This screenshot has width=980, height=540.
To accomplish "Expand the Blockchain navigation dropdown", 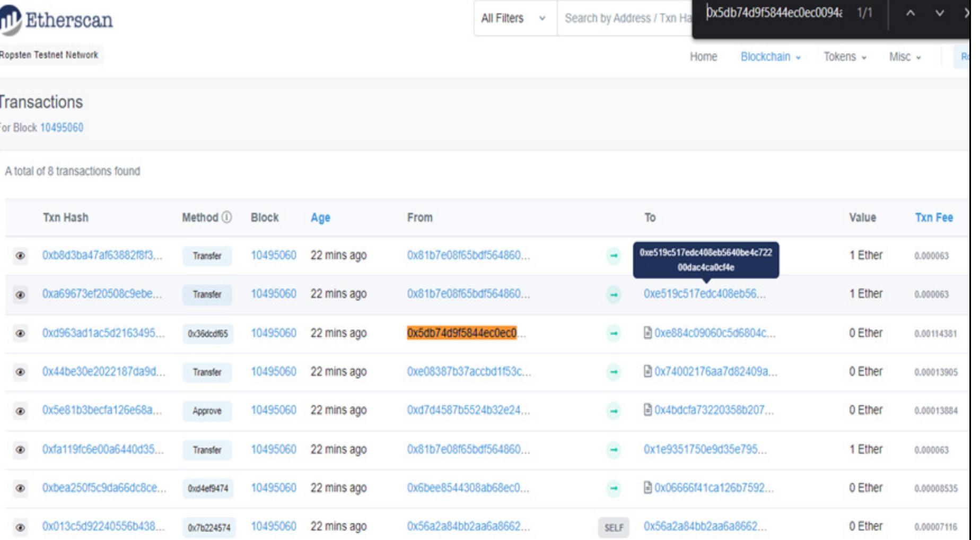I will 770,57.
